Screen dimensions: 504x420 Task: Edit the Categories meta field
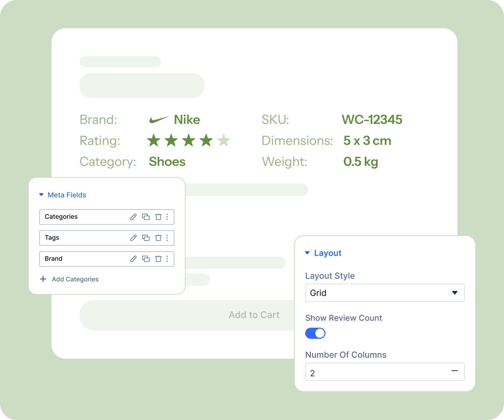point(133,217)
